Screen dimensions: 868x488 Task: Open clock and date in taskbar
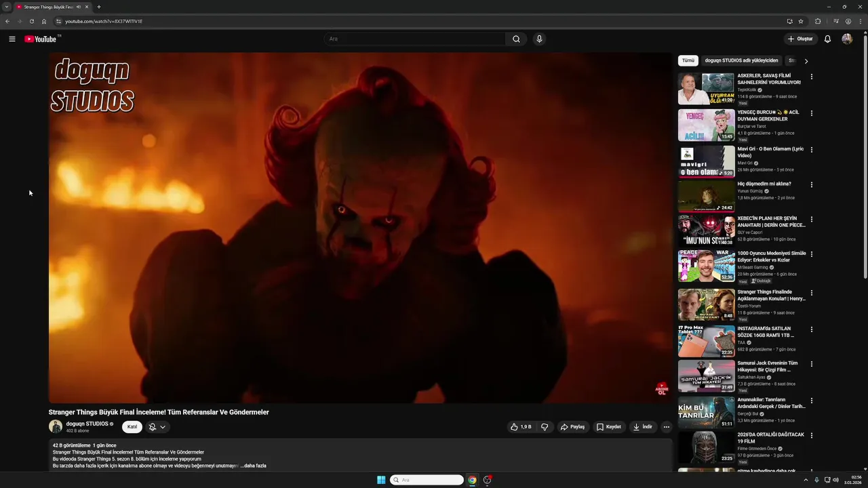853,480
